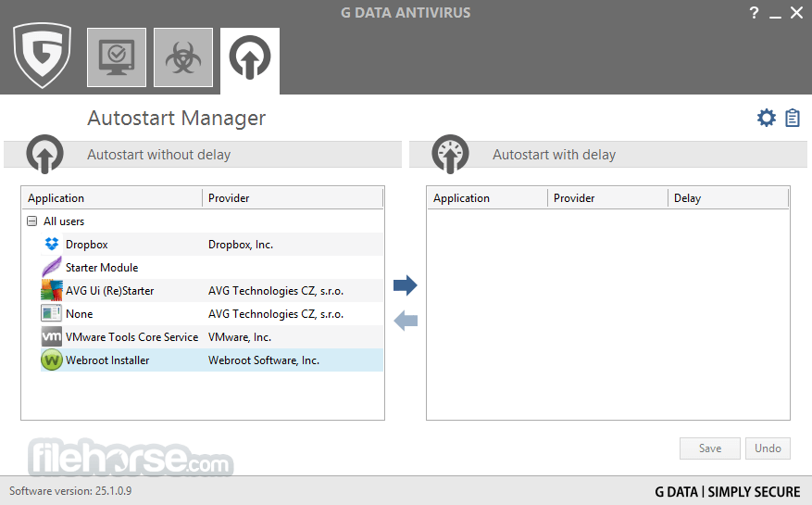Click the green Webroot W icon
The width and height of the screenshot is (812, 505).
52,360
